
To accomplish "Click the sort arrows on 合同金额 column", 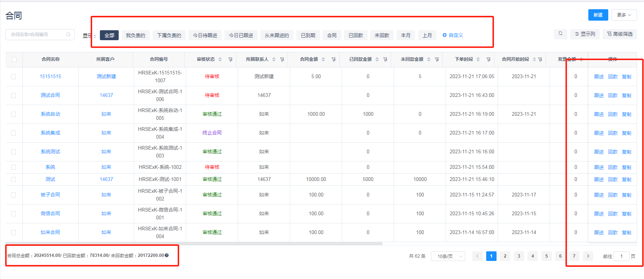I will [x=323, y=59].
